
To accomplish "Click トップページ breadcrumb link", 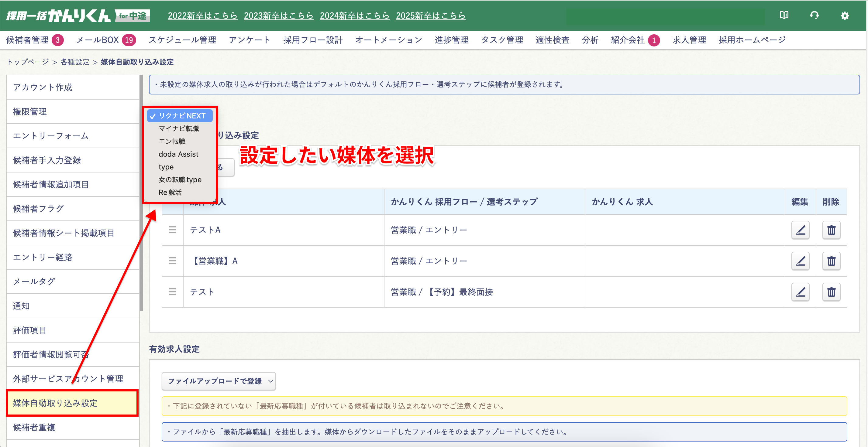I will point(28,62).
